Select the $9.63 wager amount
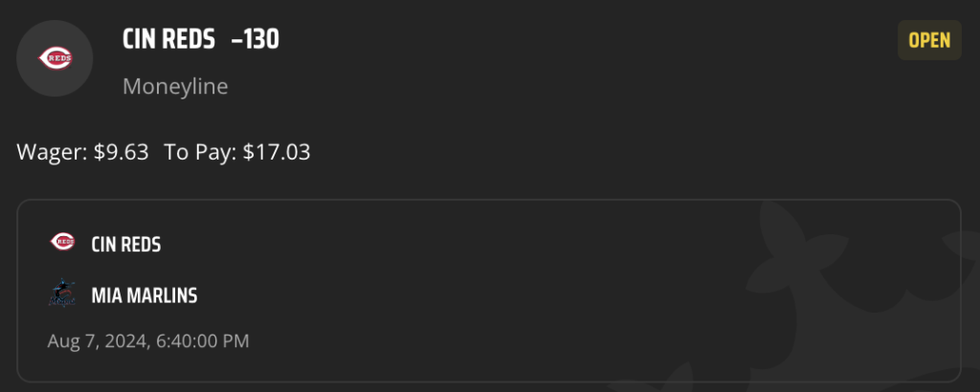 pos(122,152)
